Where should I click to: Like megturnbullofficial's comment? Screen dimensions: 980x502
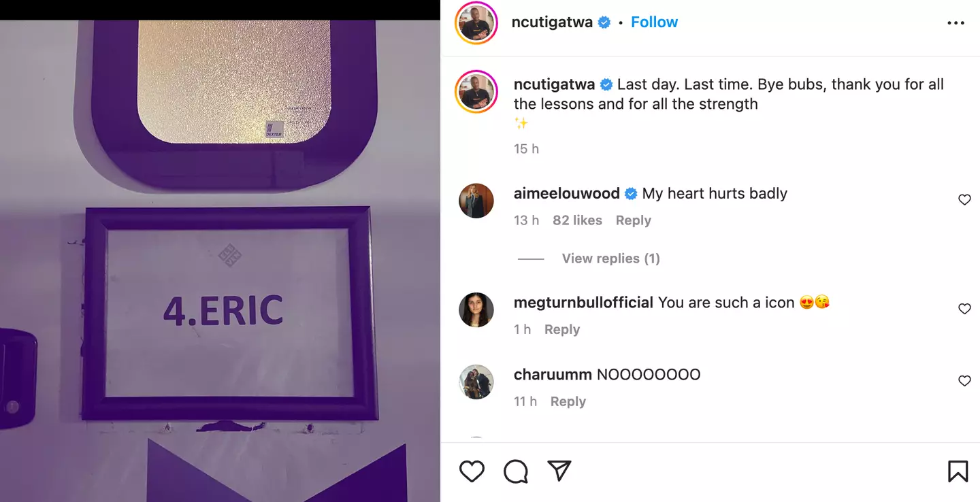[x=964, y=309]
